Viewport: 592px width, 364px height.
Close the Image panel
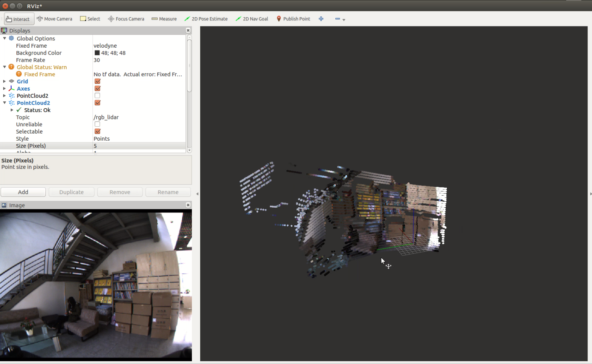(x=188, y=205)
